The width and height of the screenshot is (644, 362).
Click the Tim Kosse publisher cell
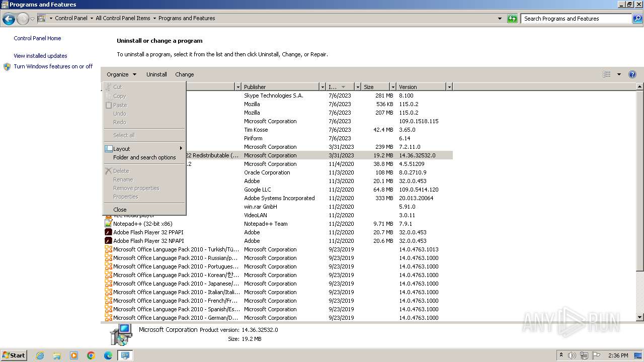pyautogui.click(x=256, y=130)
